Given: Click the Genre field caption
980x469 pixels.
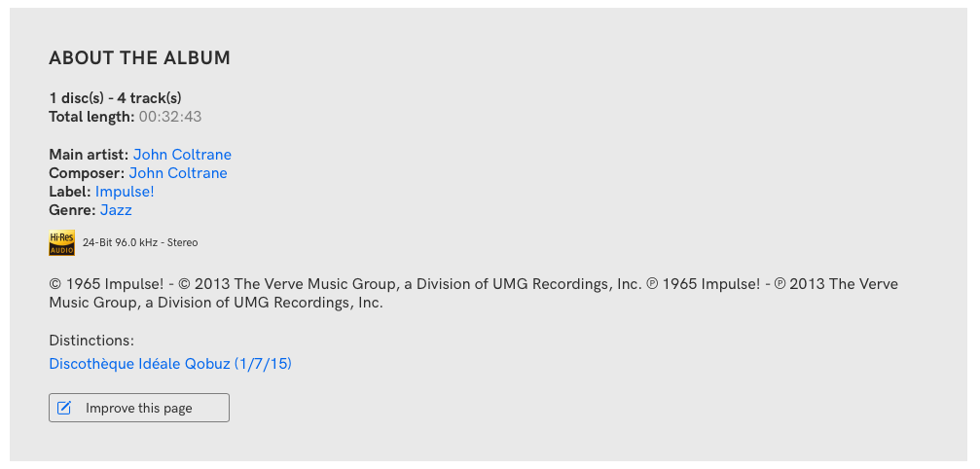Looking at the screenshot, I should pos(72,210).
